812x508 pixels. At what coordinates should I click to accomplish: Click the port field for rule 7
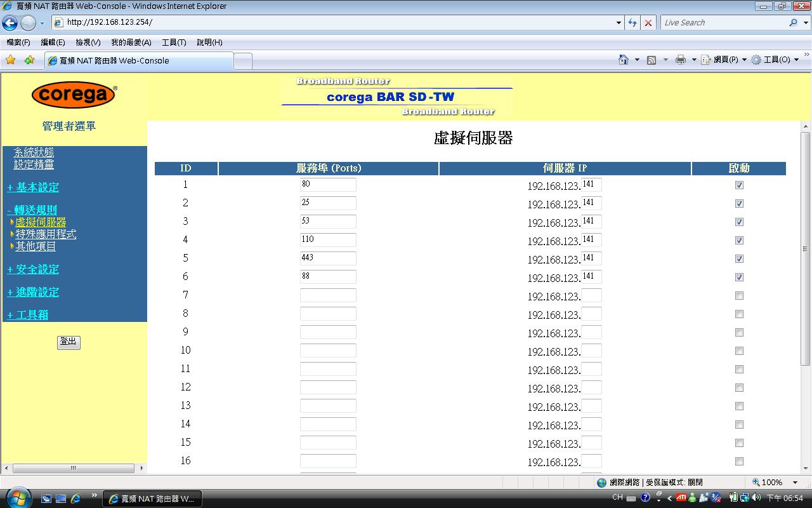click(x=328, y=295)
